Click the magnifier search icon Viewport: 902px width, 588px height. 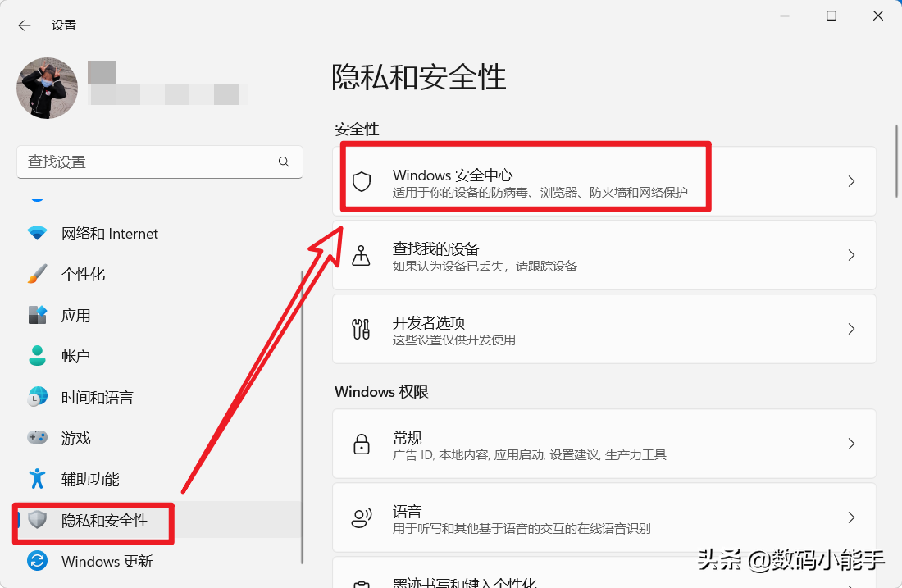[284, 162]
